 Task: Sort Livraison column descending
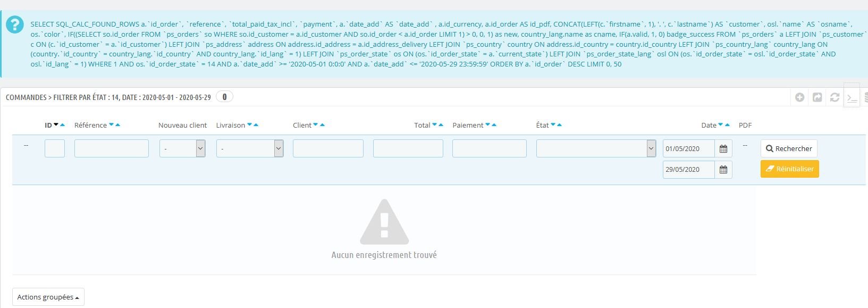click(250, 124)
